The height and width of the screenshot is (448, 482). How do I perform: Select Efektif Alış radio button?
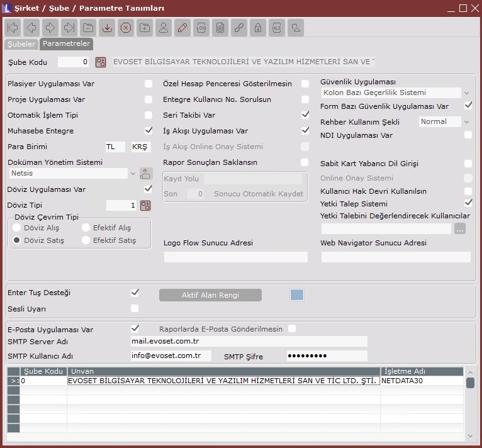click(x=86, y=228)
